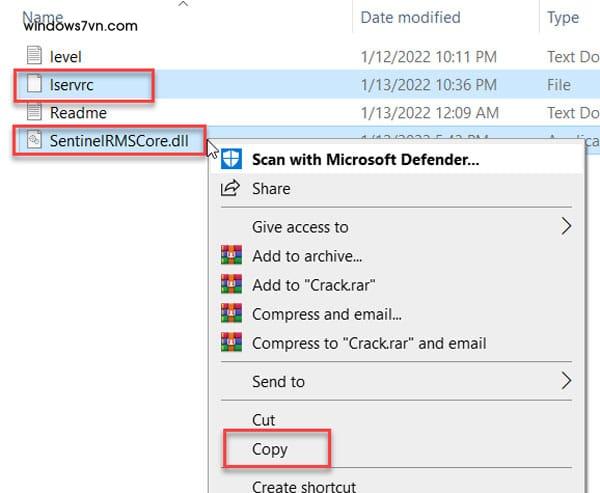Expand the Give access to submenu arrow
Screen dimensions: 600x493
click(566, 227)
